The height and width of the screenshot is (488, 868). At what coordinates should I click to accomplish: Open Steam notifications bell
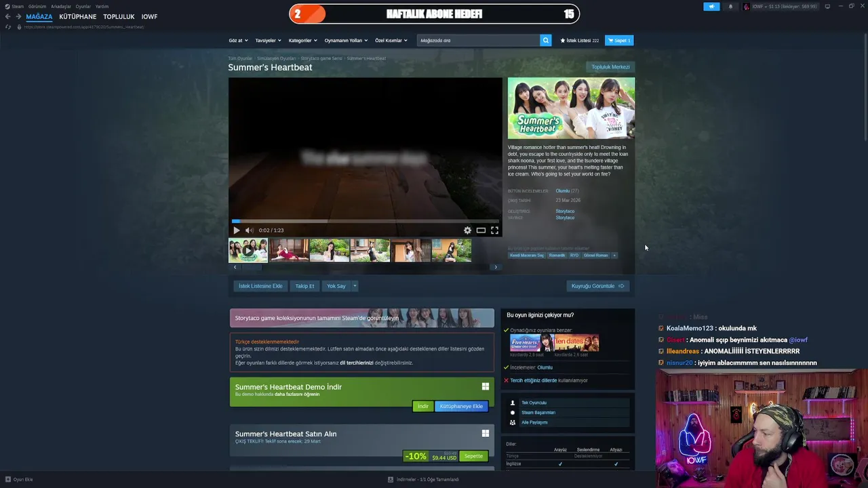click(x=730, y=7)
